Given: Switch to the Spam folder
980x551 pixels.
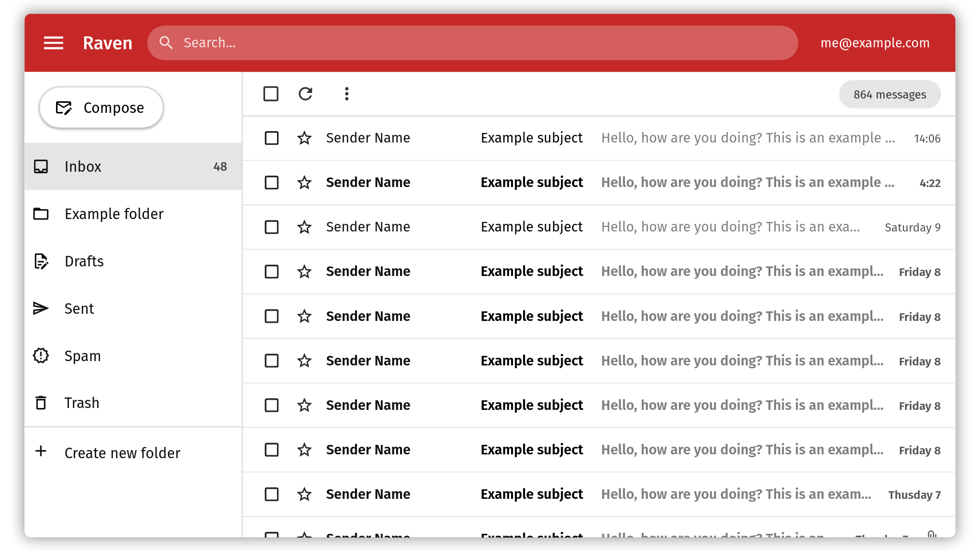Looking at the screenshot, I should pyautogui.click(x=82, y=355).
